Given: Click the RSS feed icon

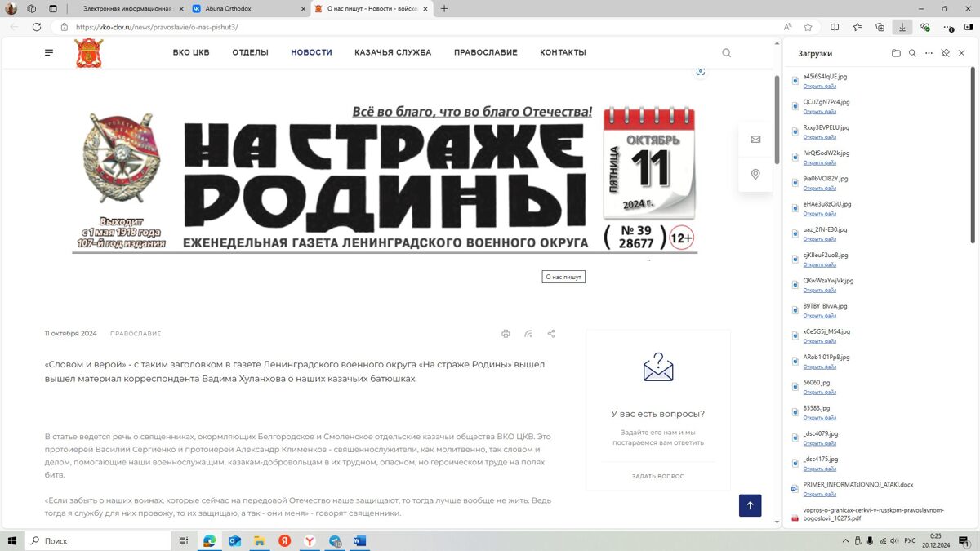Looking at the screenshot, I should pos(528,334).
